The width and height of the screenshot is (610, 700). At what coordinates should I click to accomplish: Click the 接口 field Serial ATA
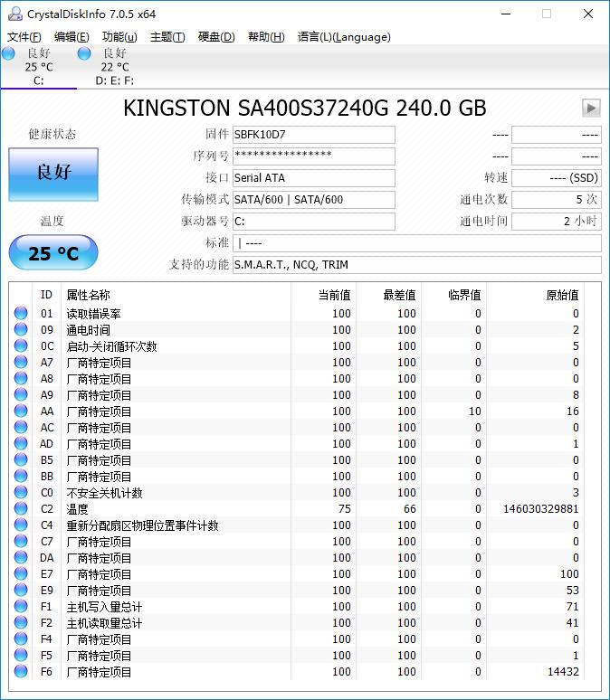(x=314, y=178)
